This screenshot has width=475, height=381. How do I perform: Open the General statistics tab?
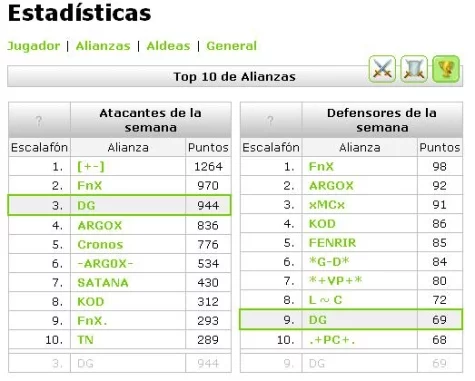232,46
